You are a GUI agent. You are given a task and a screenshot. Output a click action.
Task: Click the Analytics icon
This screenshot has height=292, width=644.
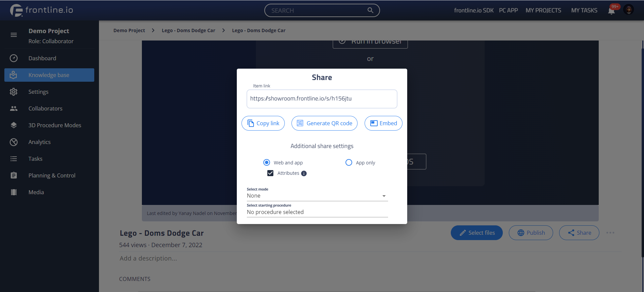click(14, 142)
